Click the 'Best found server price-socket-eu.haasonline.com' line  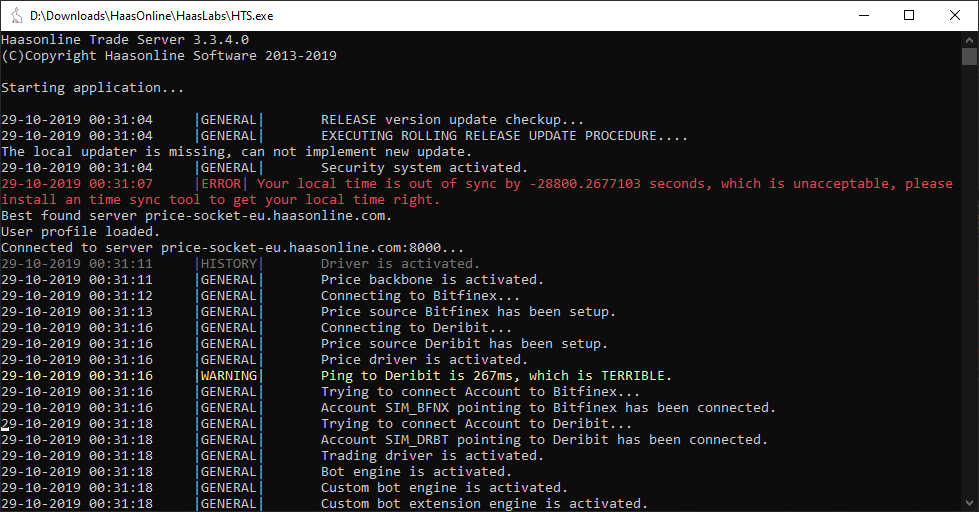pos(196,215)
